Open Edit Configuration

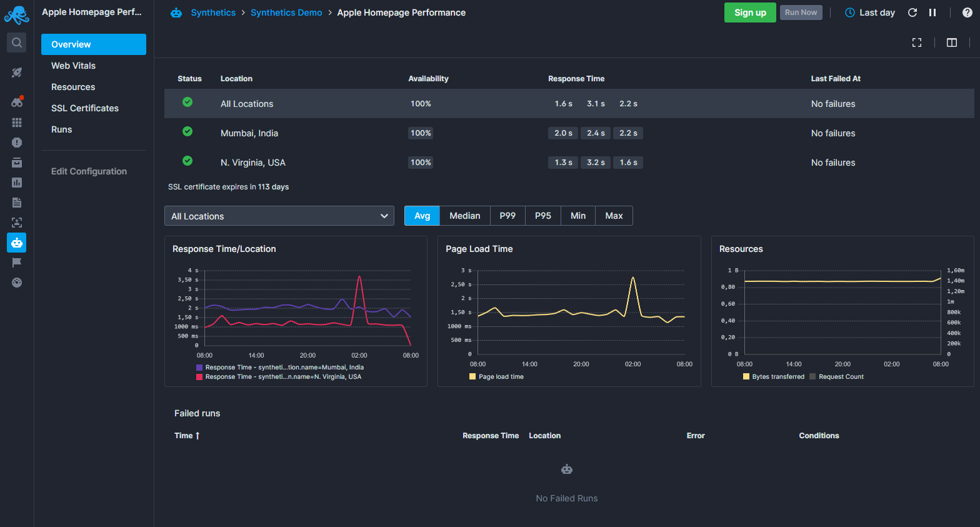[x=89, y=171]
